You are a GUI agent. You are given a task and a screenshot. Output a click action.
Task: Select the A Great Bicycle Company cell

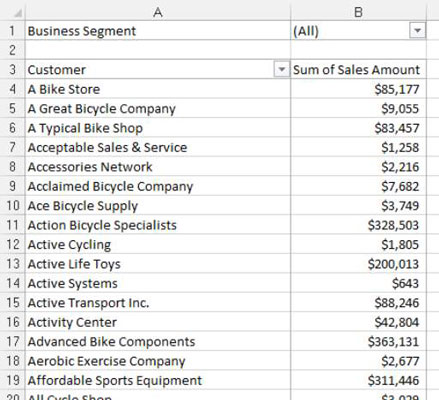(158, 109)
